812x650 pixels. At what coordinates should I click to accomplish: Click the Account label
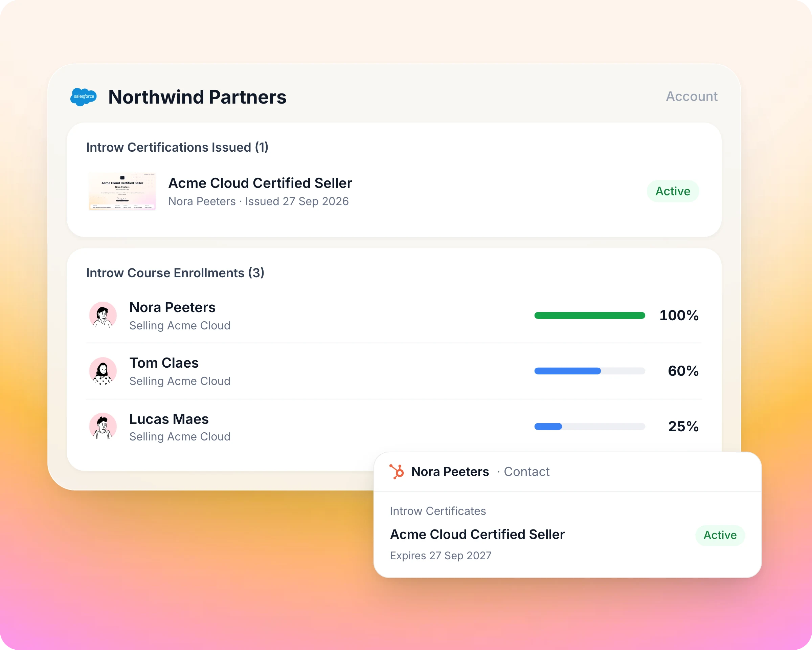pyautogui.click(x=692, y=96)
